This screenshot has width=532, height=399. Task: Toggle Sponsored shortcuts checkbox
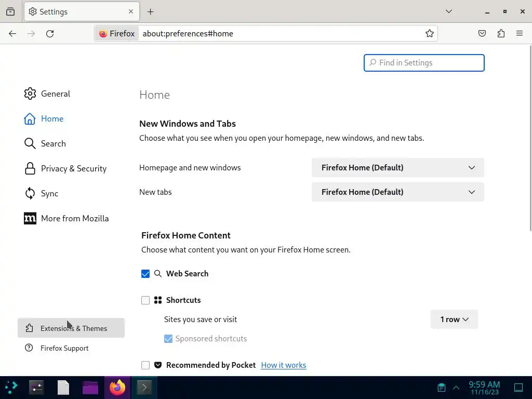168,339
